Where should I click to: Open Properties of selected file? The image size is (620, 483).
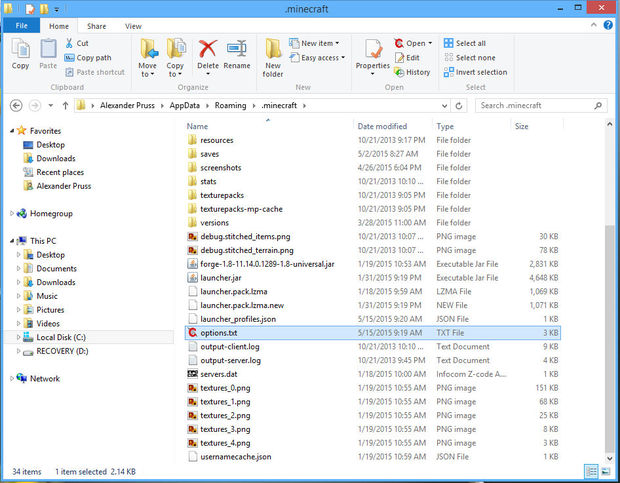click(372, 57)
